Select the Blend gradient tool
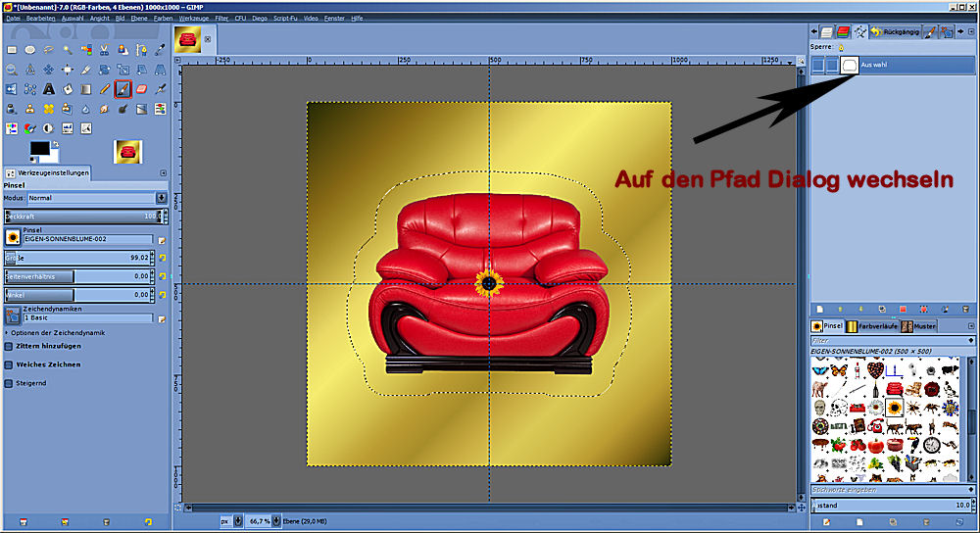Image resolution: width=980 pixels, height=533 pixels. pos(86,89)
